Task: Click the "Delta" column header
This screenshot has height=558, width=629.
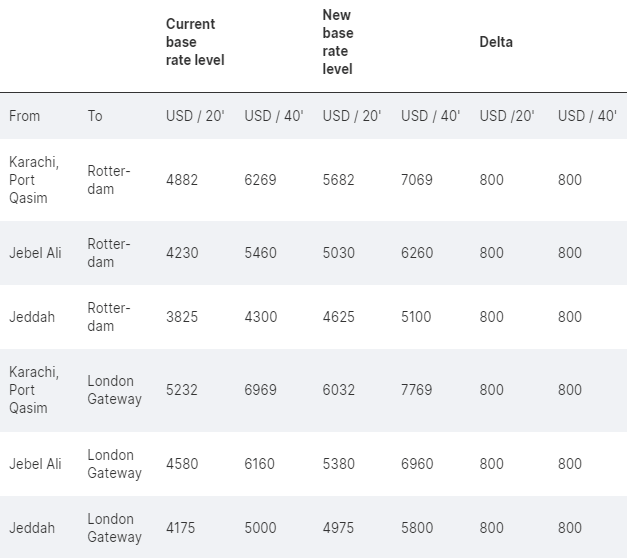Action: click(496, 42)
